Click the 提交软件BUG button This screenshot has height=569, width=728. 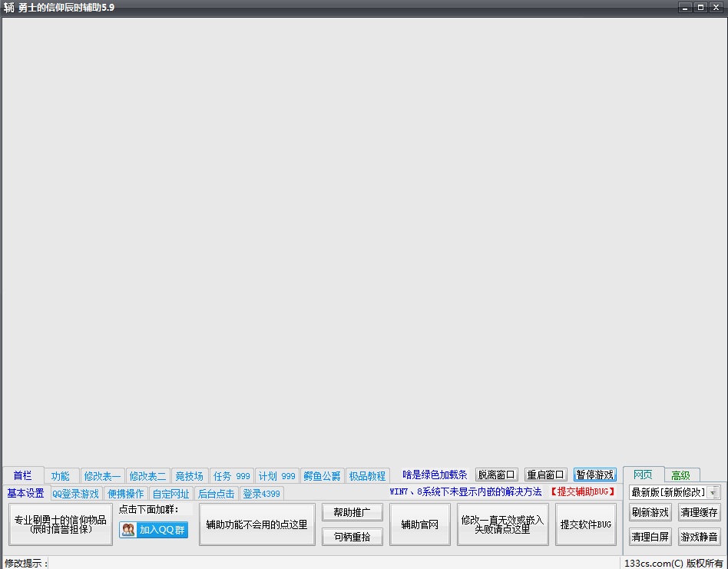coord(586,524)
